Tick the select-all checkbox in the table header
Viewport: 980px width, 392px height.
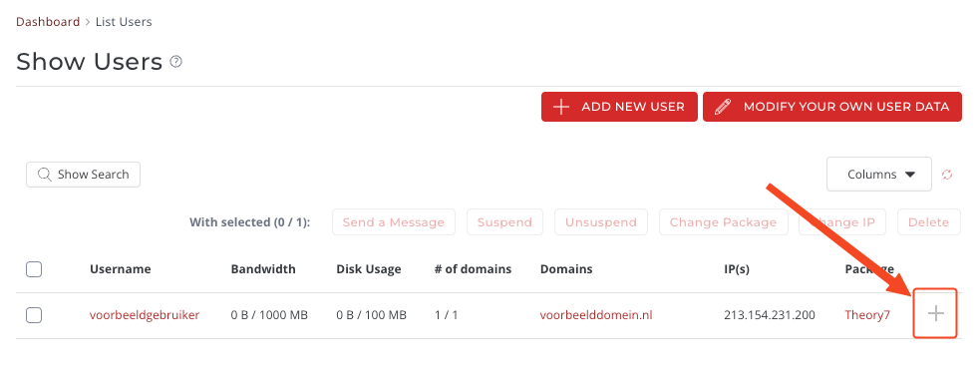[34, 269]
